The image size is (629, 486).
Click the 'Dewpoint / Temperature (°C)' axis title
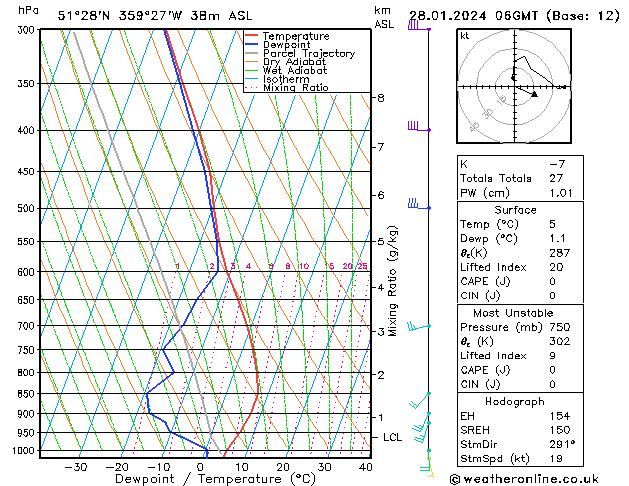pyautogui.click(x=215, y=479)
